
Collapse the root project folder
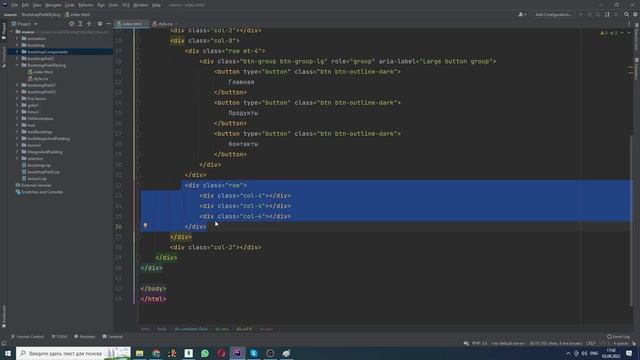(11, 32)
